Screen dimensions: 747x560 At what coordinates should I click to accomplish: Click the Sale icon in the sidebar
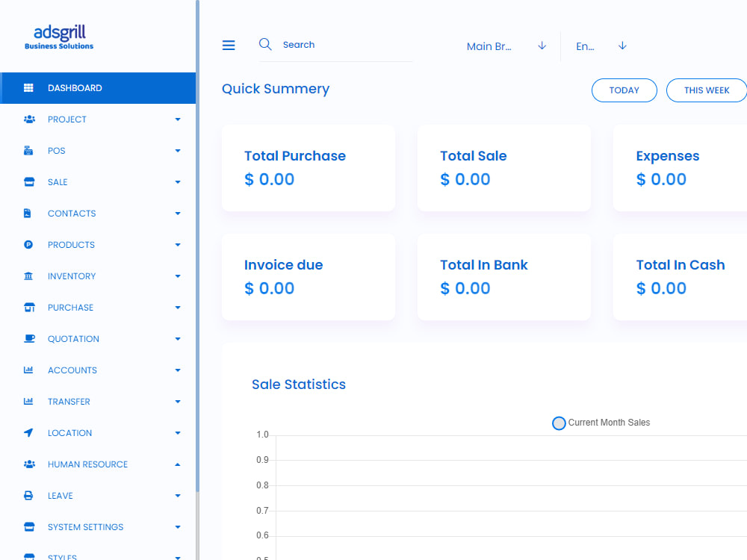[29, 181]
